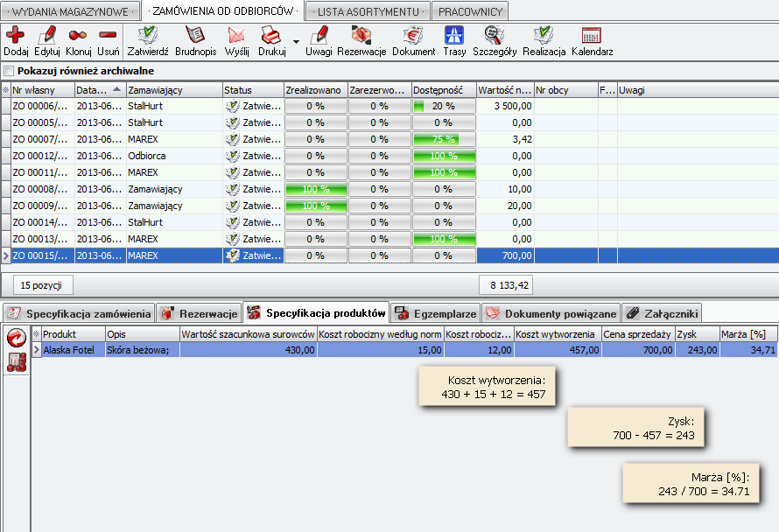Click the Edytuj pencil icon

coord(47,36)
